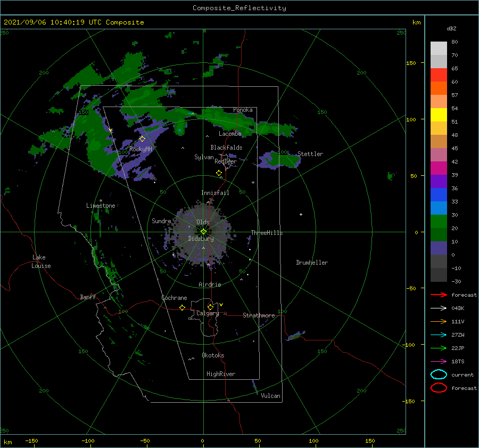Click the Composite_Reflectivity title
The image size is (479, 448).
[240, 8]
